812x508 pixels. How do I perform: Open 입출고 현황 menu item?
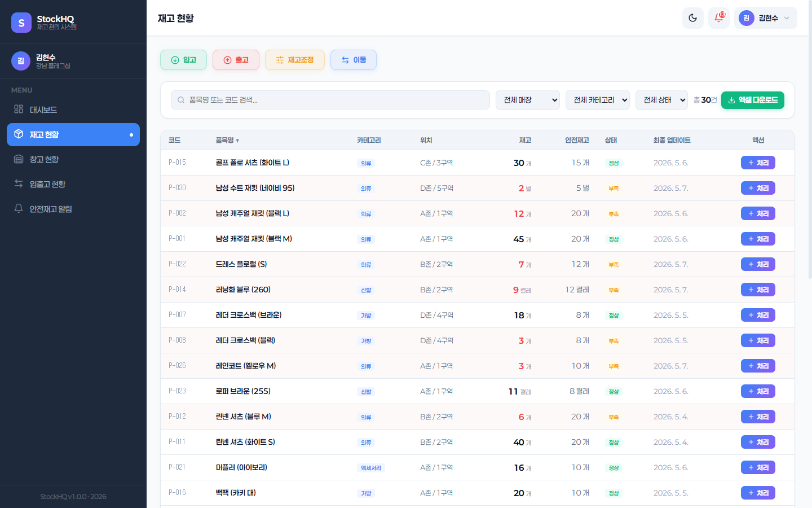tap(73, 184)
